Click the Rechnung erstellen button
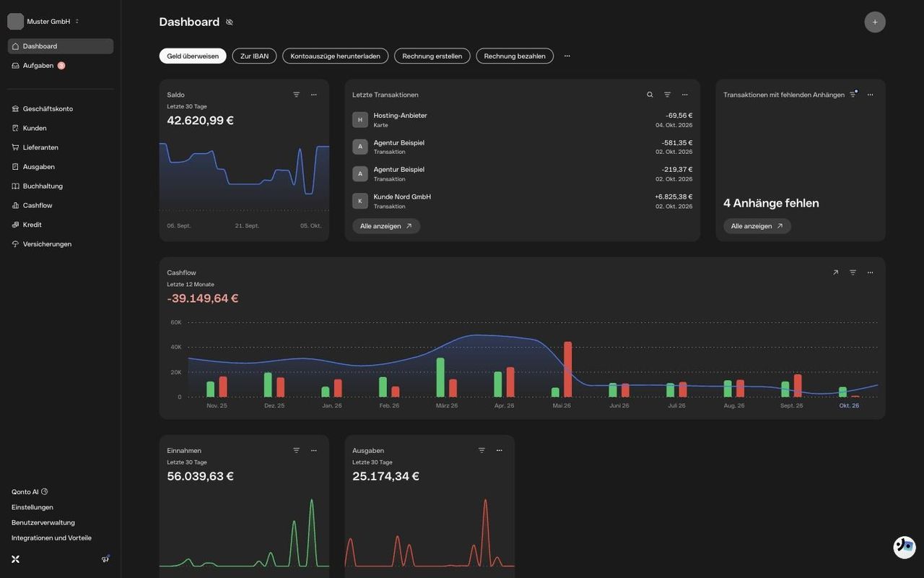 click(432, 56)
